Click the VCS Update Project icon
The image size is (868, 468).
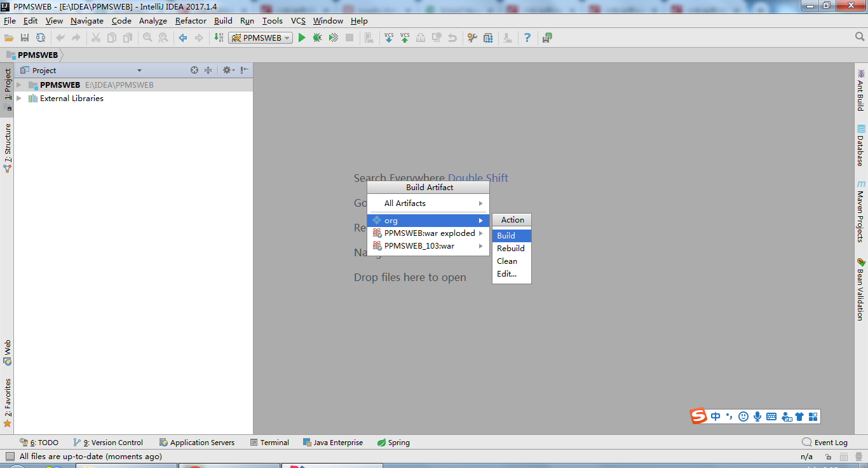(389, 38)
